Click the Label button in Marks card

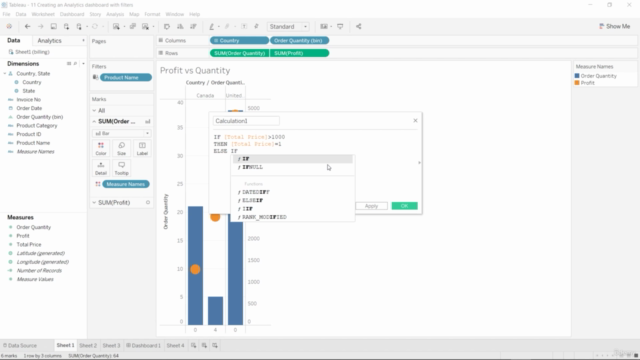tap(142, 149)
